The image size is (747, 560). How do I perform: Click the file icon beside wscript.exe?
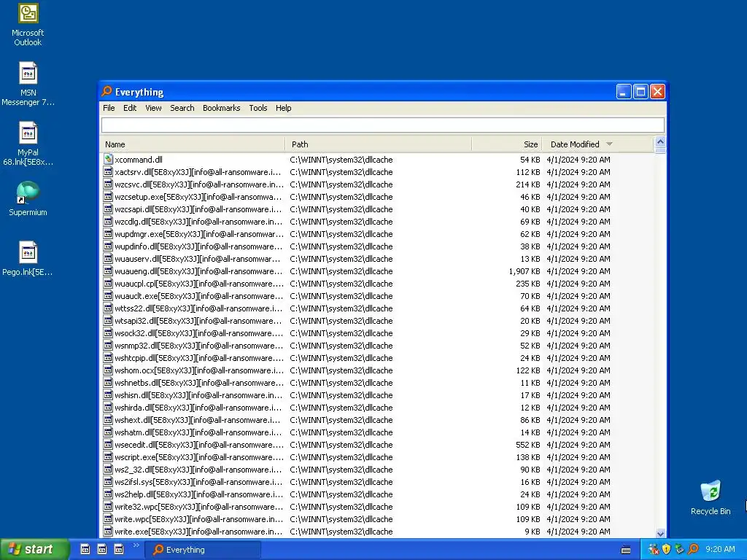pos(108,457)
